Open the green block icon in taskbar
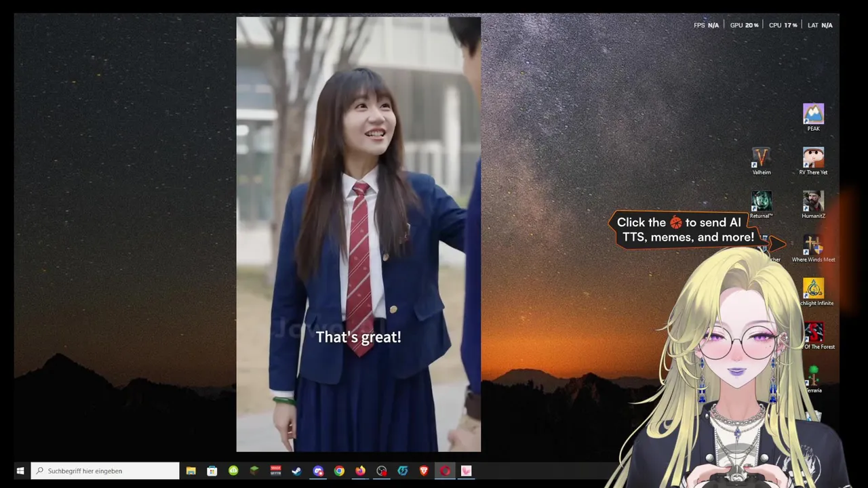Viewport: 868px width, 488px height. (x=254, y=470)
